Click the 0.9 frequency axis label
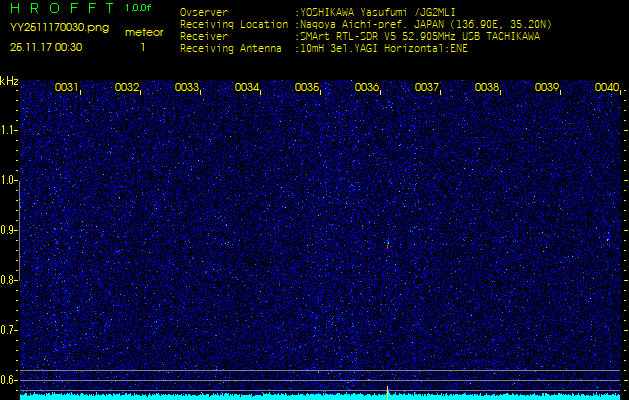629x400 pixels. (x=9, y=230)
